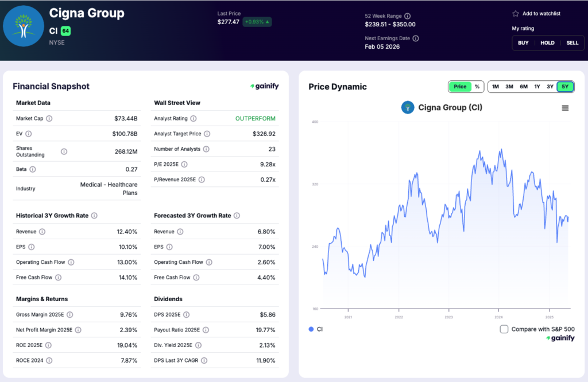Click the Next Earnings Date info icon
The image size is (588, 382).
pyautogui.click(x=415, y=38)
